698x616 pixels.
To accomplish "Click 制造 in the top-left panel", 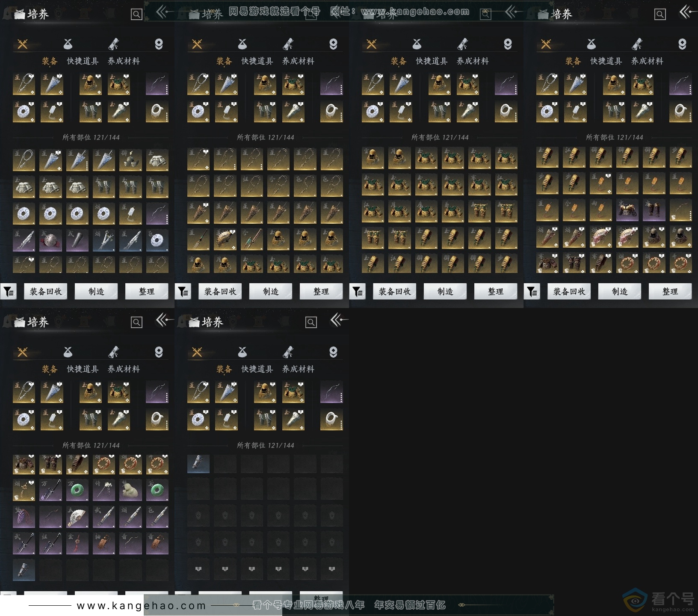I will click(96, 292).
